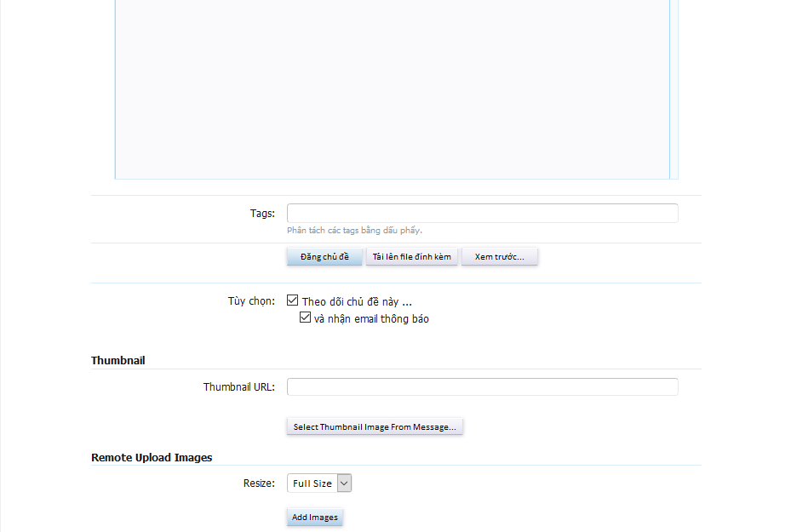Click the 'Theo dõi chủ đề này ...' label text
Viewport: 791px width, 532px height.
pos(357,302)
